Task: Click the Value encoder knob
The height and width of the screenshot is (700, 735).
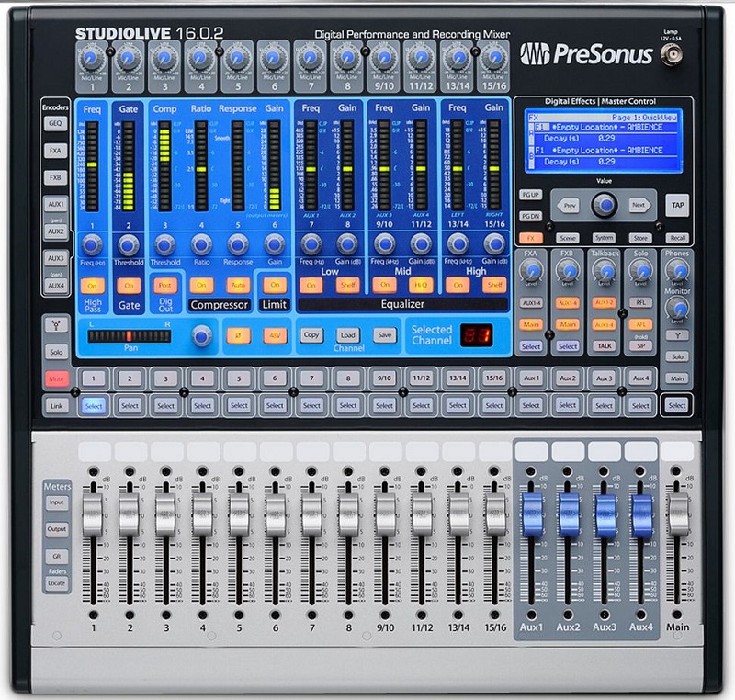Action: [603, 206]
